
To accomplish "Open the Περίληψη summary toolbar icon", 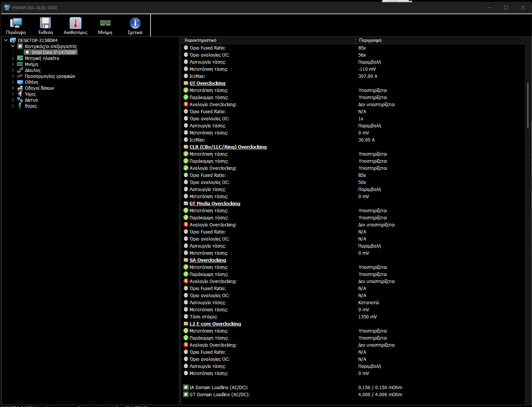I will 16,23.
